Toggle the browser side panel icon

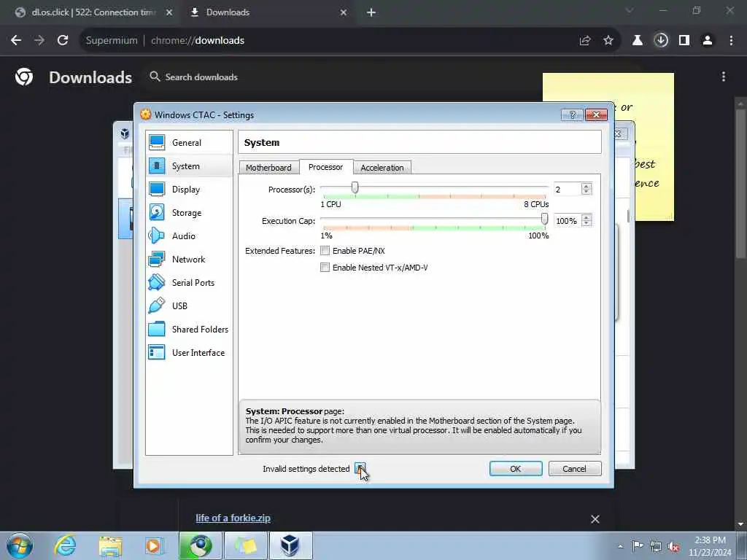coord(684,41)
